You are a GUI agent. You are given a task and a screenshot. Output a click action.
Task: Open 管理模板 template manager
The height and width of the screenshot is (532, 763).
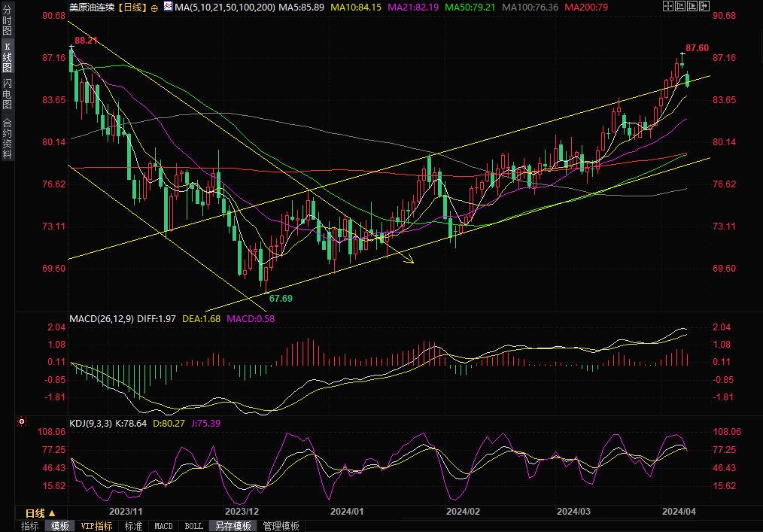pyautogui.click(x=281, y=526)
